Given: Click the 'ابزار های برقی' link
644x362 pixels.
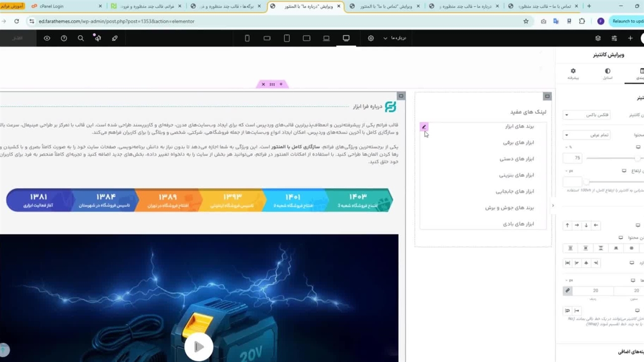Looking at the screenshot, I should coord(518,143).
